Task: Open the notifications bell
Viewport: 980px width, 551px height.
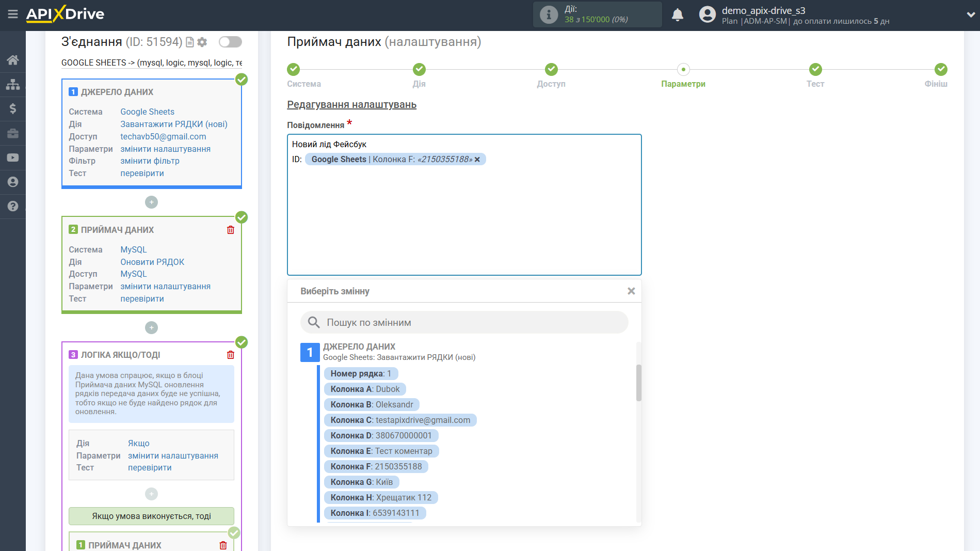Action: (678, 14)
